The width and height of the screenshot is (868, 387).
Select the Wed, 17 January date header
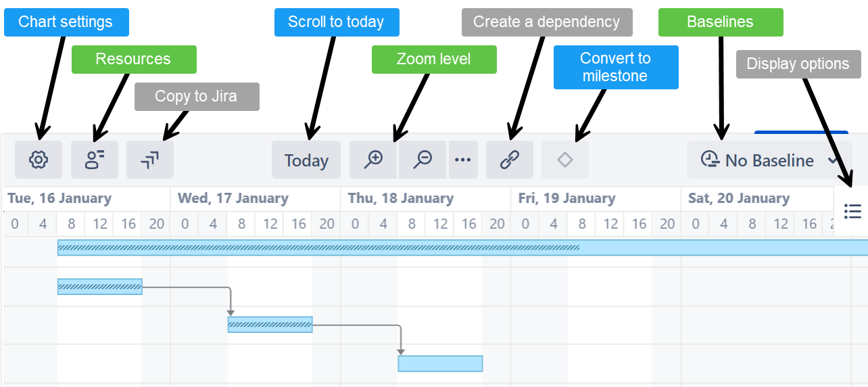pos(233,199)
